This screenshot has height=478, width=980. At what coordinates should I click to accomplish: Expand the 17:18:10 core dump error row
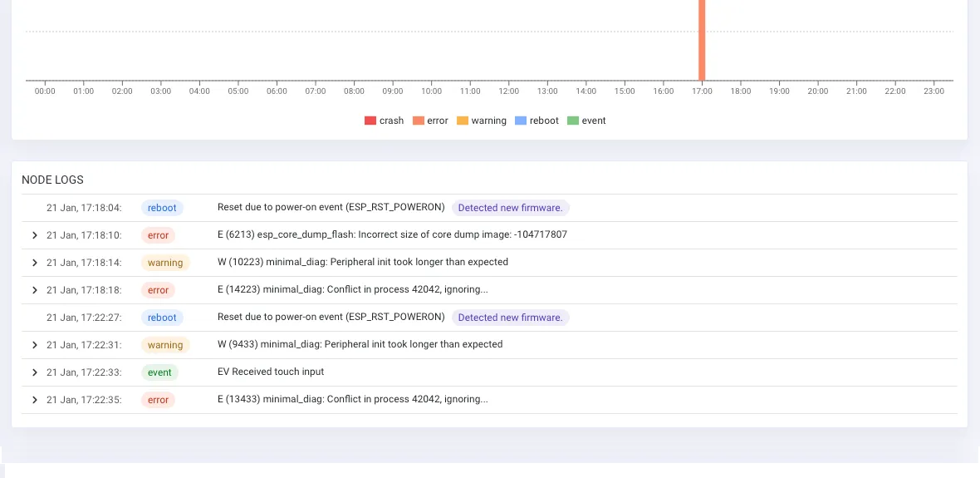34,235
